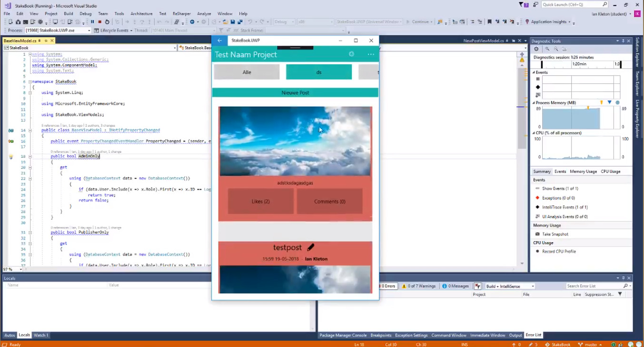Pause debugging with the Break All icon
The image size is (644, 347).
click(92, 22)
